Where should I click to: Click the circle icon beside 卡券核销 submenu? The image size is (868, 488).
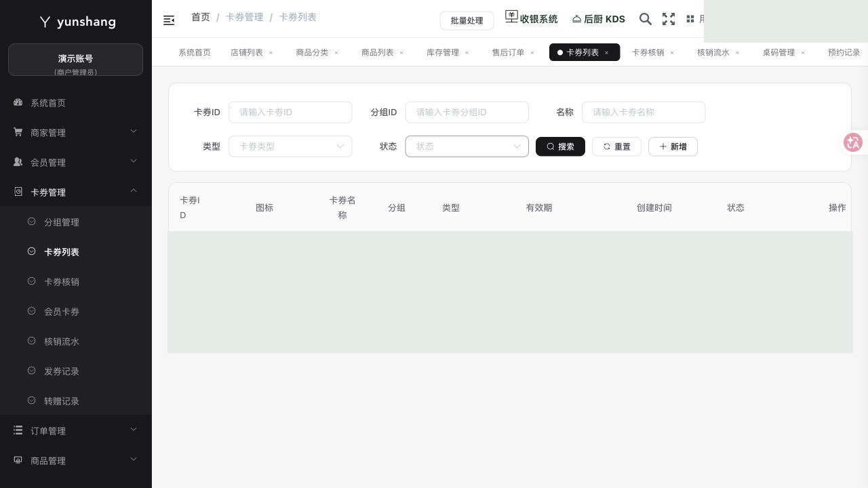click(31, 281)
